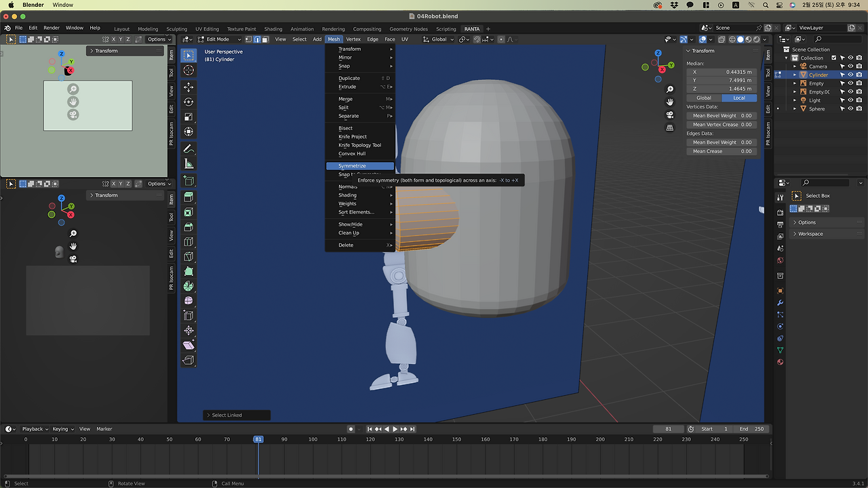
Task: Hide the Cylinder object via eye icon
Action: [850, 75]
